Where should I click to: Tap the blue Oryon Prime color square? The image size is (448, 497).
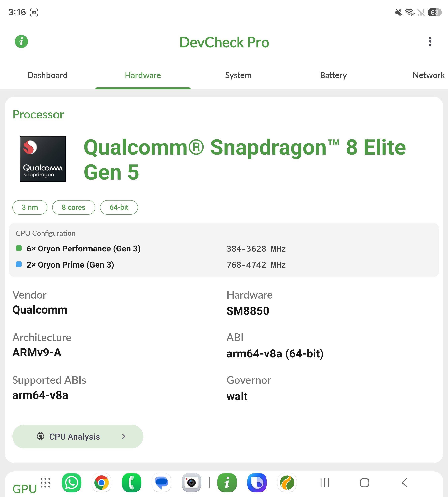(19, 264)
